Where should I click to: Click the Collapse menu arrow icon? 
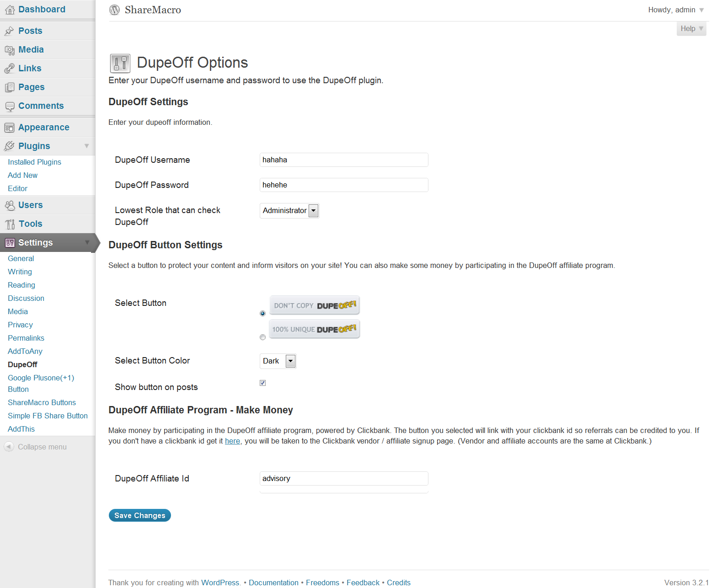click(x=9, y=447)
